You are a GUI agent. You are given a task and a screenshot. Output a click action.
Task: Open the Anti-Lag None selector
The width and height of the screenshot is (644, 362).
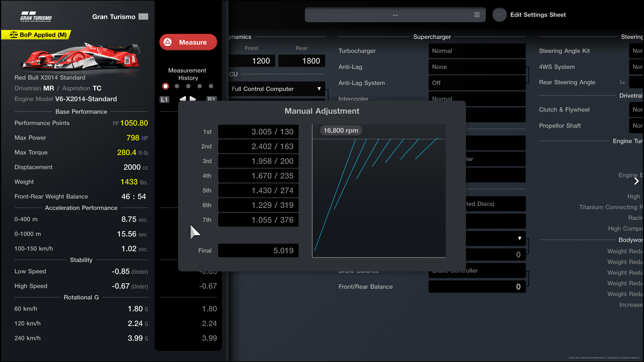tap(477, 67)
